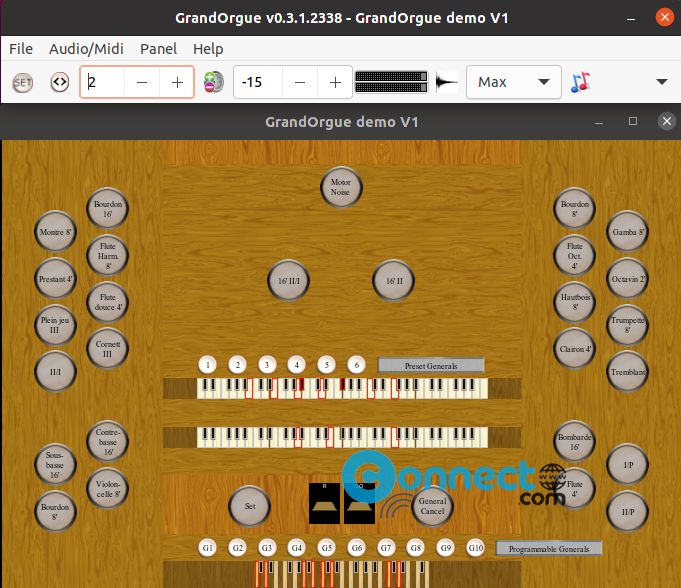Toggle the Montre 8' stop
Screen dimensions: 681x588
tap(56, 232)
